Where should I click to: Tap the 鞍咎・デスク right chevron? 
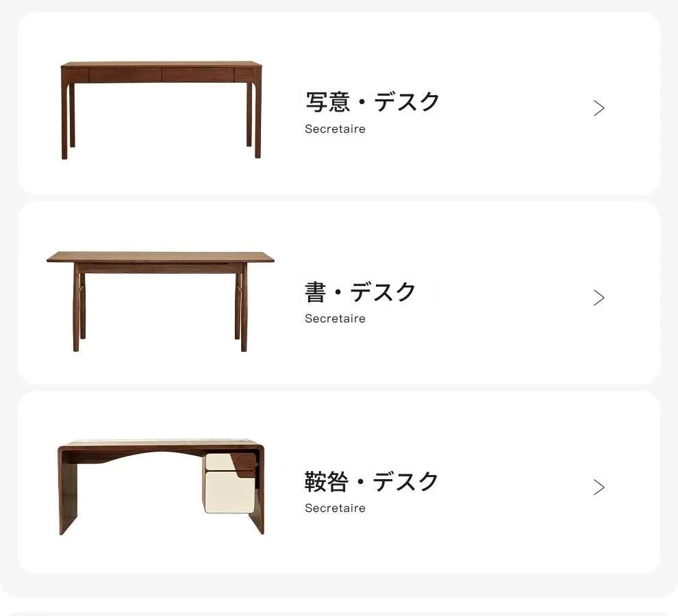599,487
